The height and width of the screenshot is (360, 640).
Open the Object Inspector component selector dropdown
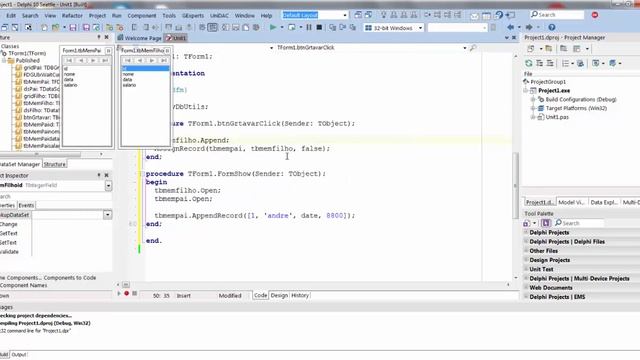[108, 185]
